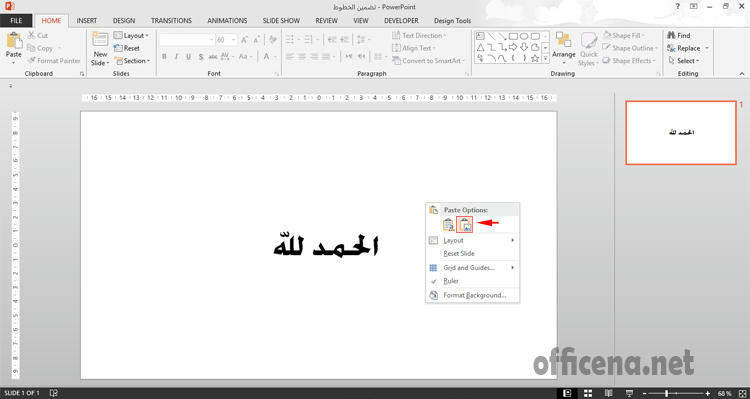
Task: Open the FILE tab
Action: coord(16,21)
